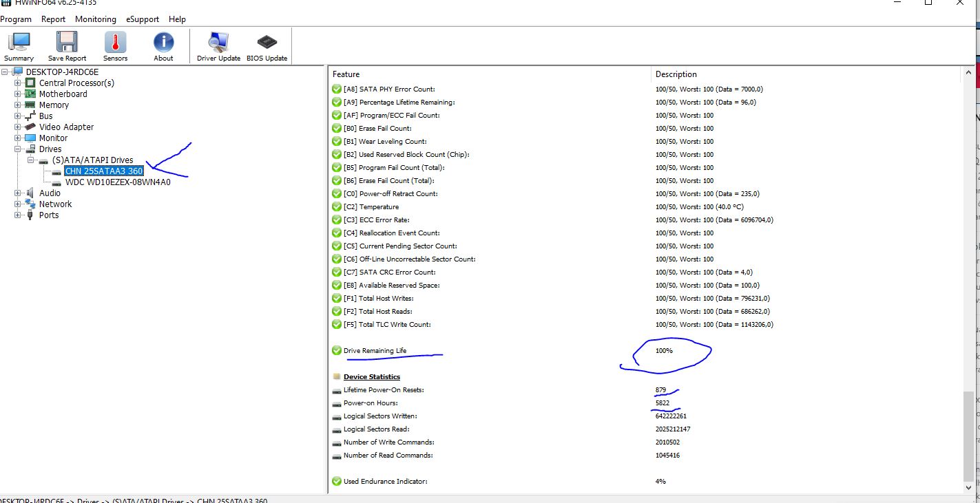Image resolution: width=980 pixels, height=503 pixels.
Task: Open the Program menu
Action: (x=16, y=19)
